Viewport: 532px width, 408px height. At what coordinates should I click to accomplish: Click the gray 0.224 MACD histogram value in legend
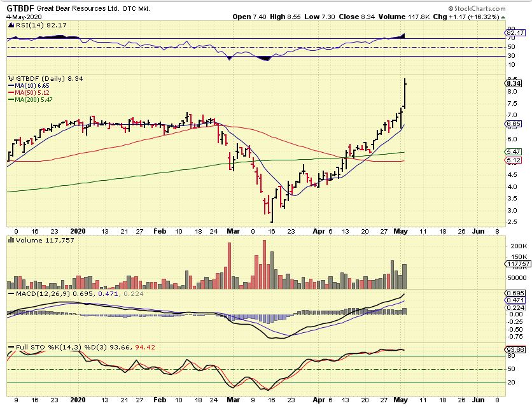[134, 293]
